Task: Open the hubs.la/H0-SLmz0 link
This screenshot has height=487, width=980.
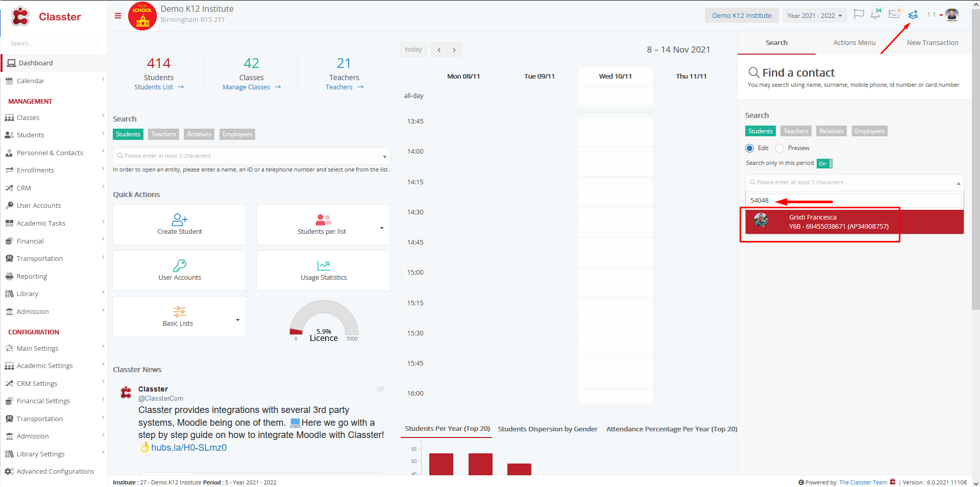Action: [x=189, y=448]
